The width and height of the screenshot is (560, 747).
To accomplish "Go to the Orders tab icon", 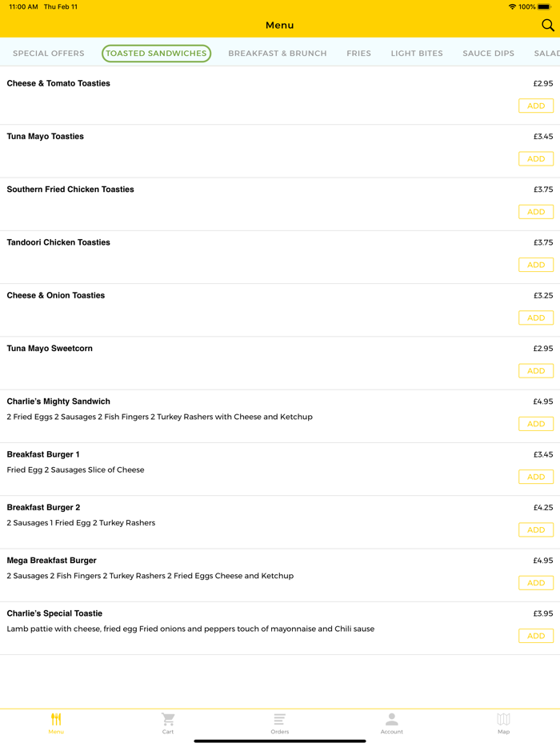I will pyautogui.click(x=279, y=719).
